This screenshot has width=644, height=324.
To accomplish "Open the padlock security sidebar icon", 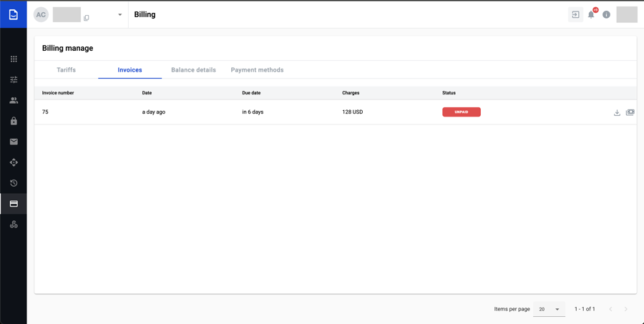I will (14, 122).
